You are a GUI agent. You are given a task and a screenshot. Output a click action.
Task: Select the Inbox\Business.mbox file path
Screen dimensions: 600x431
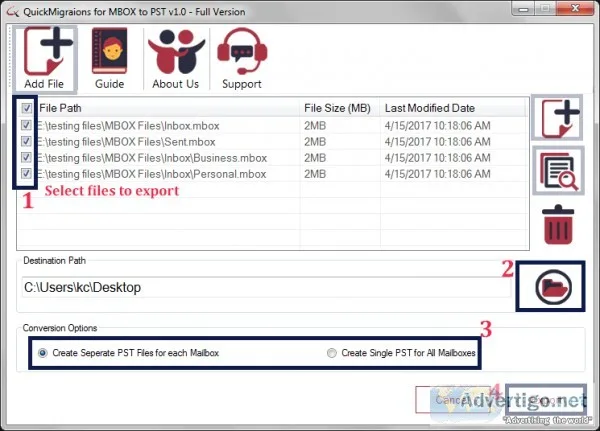pyautogui.click(x=152, y=158)
